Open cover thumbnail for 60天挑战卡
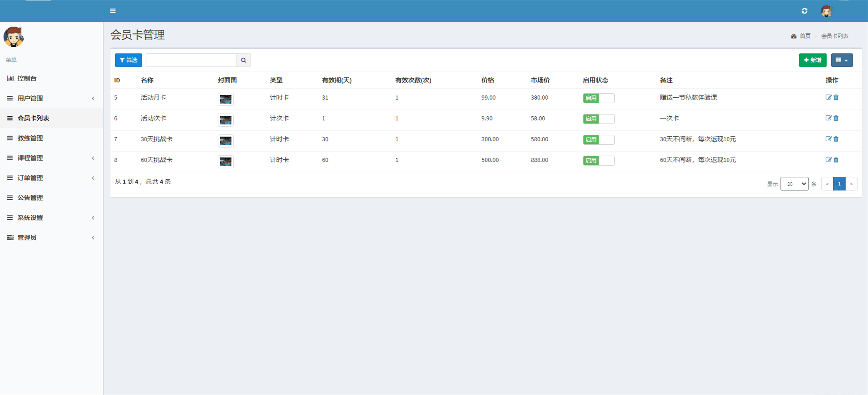This screenshot has width=868, height=395. (x=226, y=162)
